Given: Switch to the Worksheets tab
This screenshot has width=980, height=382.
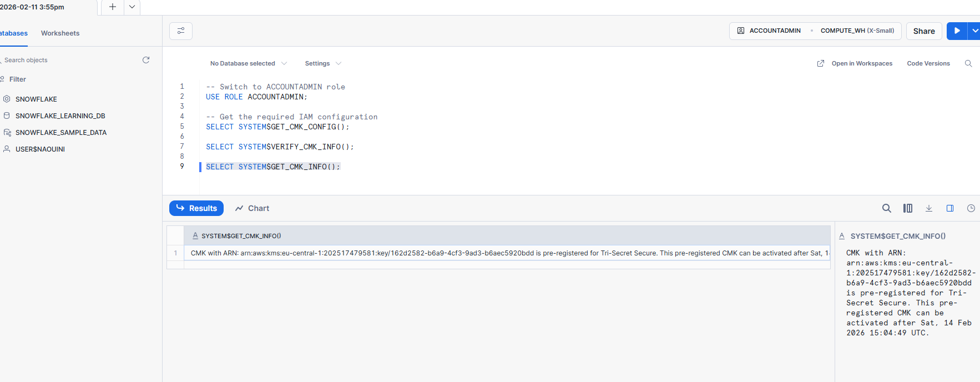Looking at the screenshot, I should coord(60,33).
